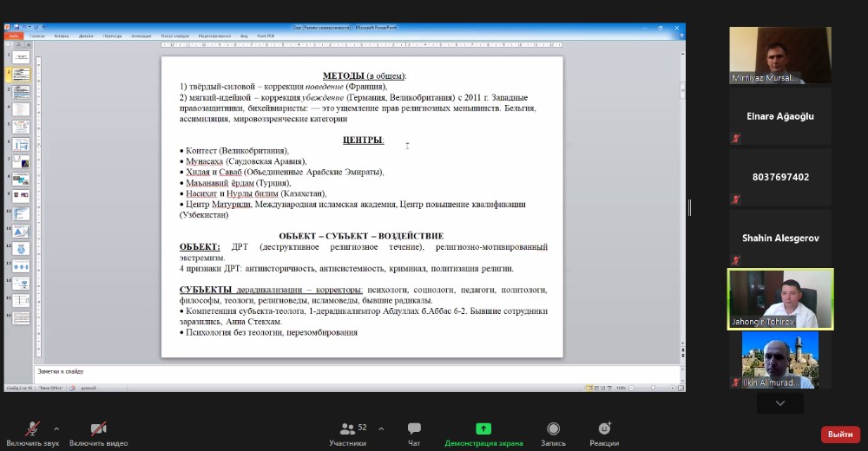Click the PowerPoint Undo icon
This screenshot has width=868, height=451.
24,27
